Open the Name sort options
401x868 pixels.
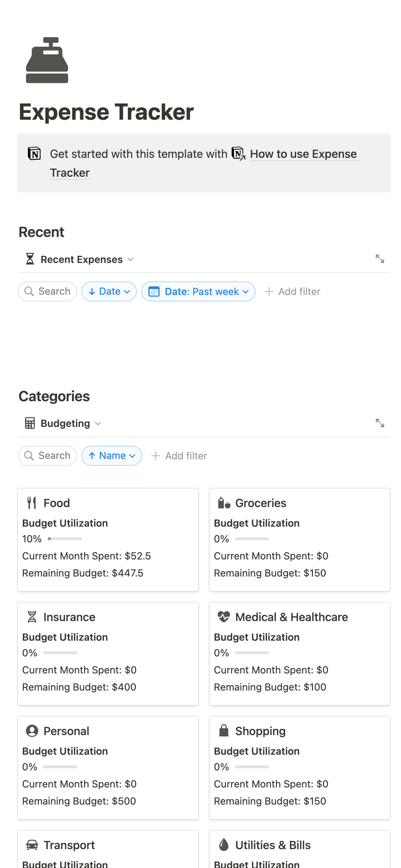coord(112,456)
